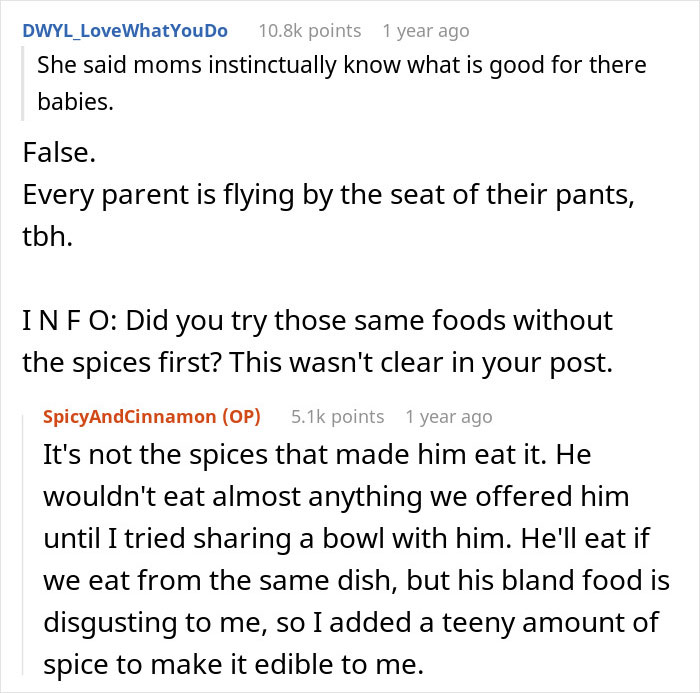Click the reply's "5.1k points" score
The width and height of the screenshot is (700, 693).
click(337, 416)
